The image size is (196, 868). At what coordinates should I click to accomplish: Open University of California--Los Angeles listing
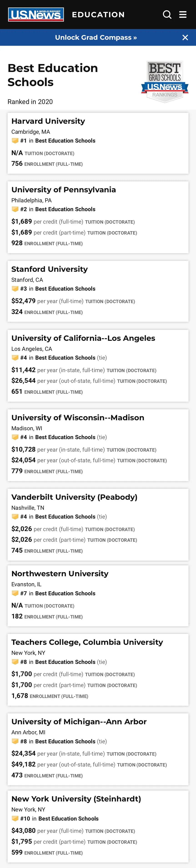pyautogui.click(x=83, y=338)
